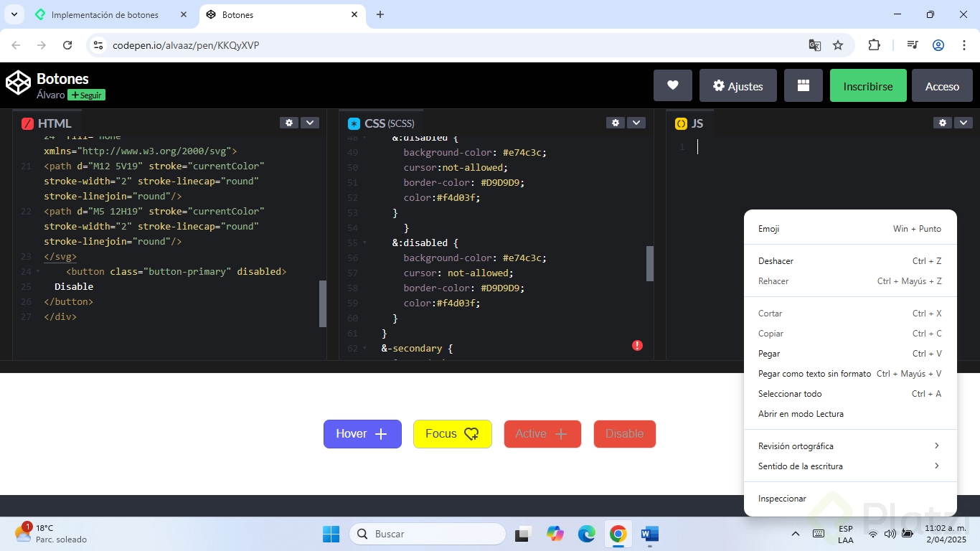980x551 pixels.
Task: Select Pegar como texto sin formato
Action: [x=850, y=374]
